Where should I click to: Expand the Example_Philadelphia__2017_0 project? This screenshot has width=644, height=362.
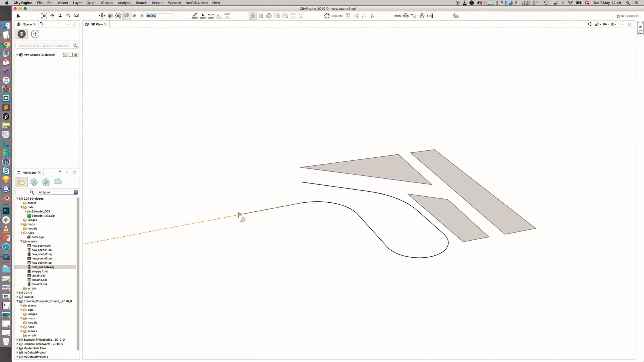coord(17,340)
